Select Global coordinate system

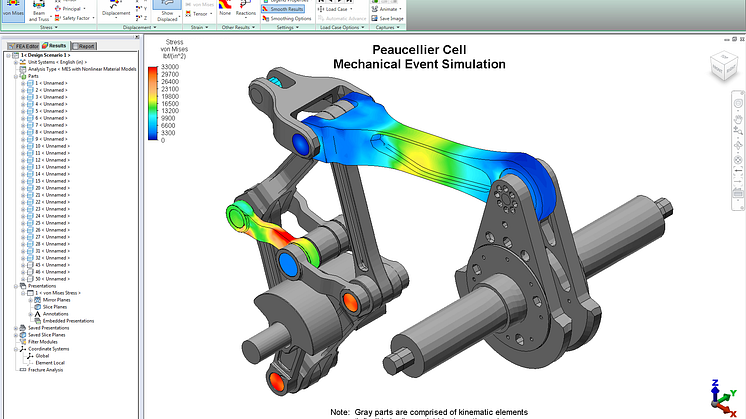42,356
